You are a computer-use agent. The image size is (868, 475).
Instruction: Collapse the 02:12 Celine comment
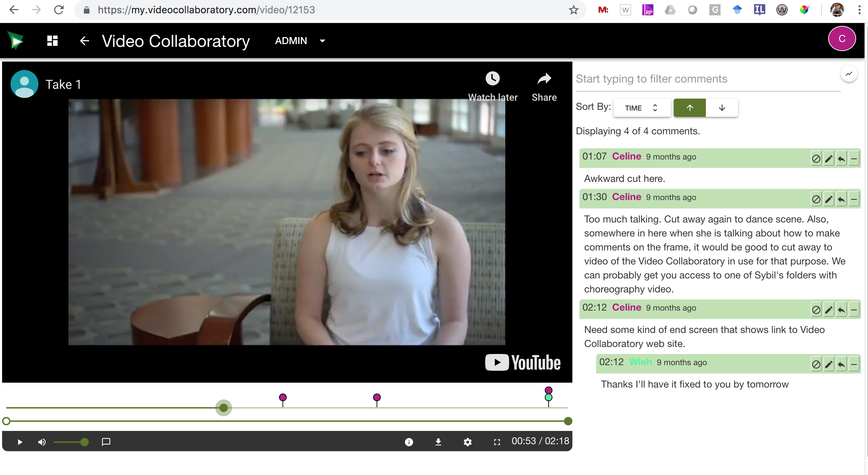click(x=854, y=310)
